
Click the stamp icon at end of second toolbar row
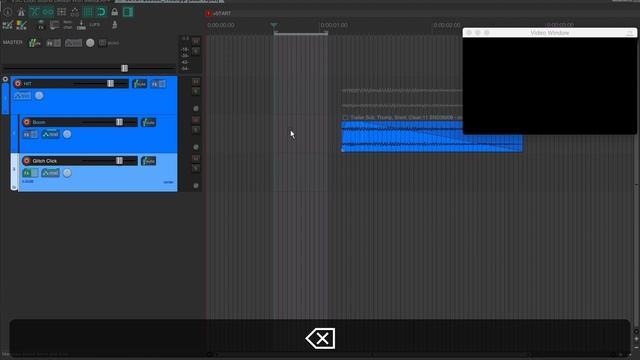[115, 25]
